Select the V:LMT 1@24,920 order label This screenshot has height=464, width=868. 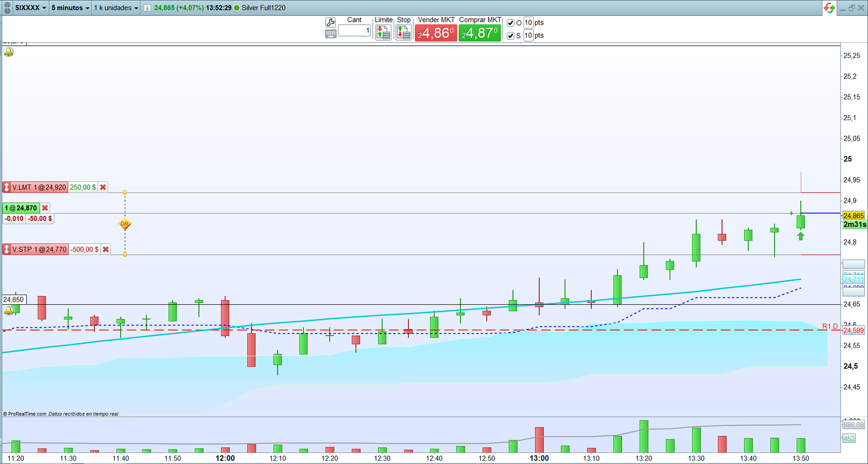[39, 187]
